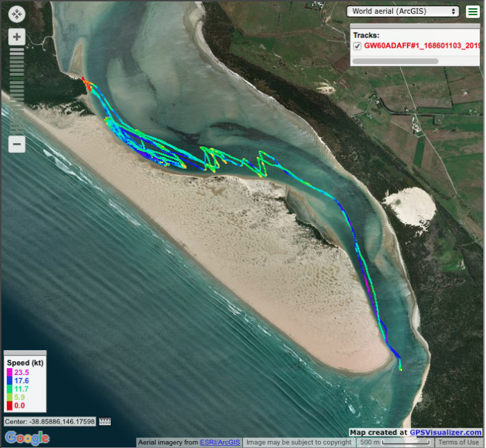The width and height of the screenshot is (486, 448).
Task: Zoom in with the plus button
Action: pos(17,38)
